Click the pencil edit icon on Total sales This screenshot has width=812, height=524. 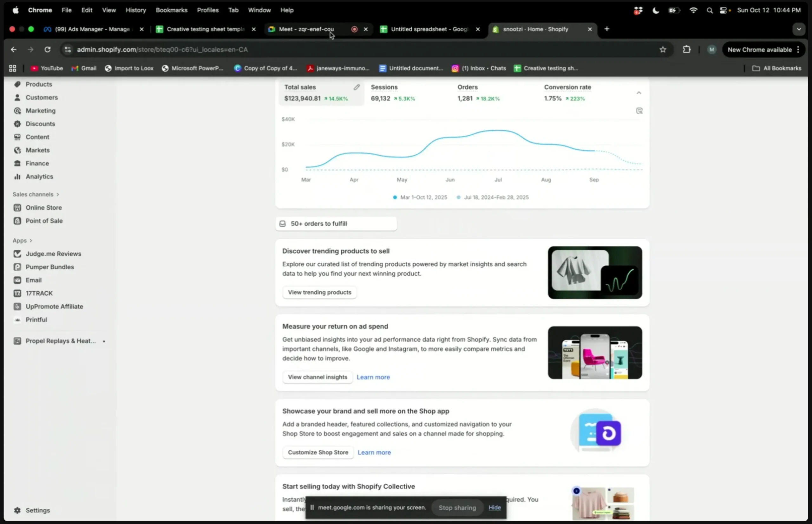click(357, 87)
